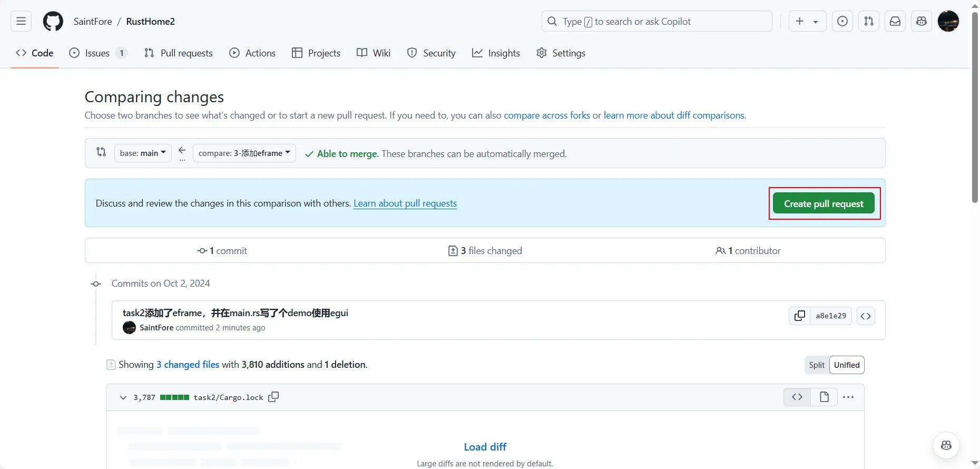Switch diff view to Unified
Image resolution: width=980 pixels, height=469 pixels.
pos(847,365)
